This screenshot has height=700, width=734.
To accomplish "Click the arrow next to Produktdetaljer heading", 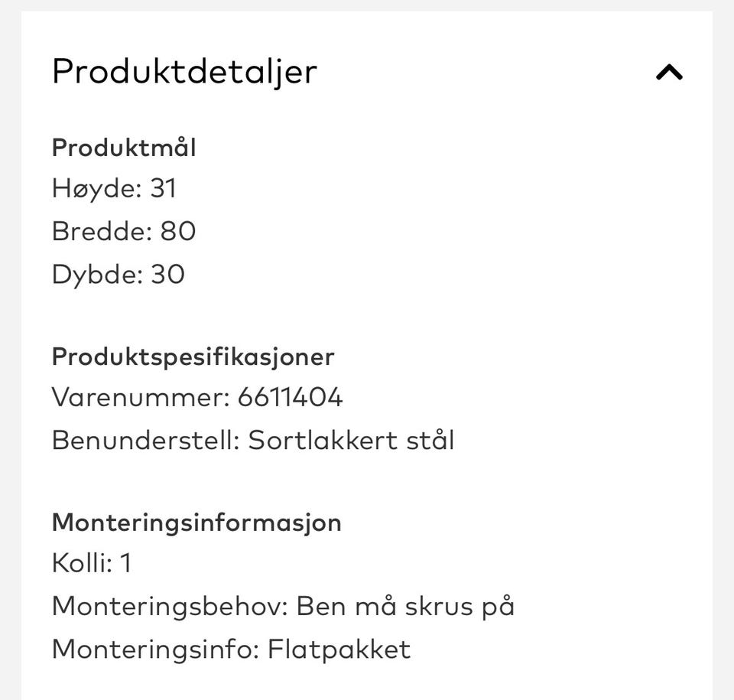I will click(x=669, y=72).
